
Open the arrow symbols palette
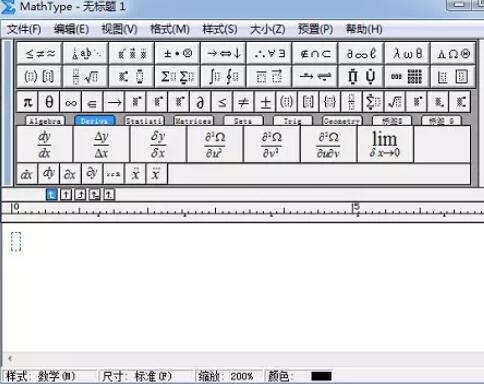(x=223, y=53)
